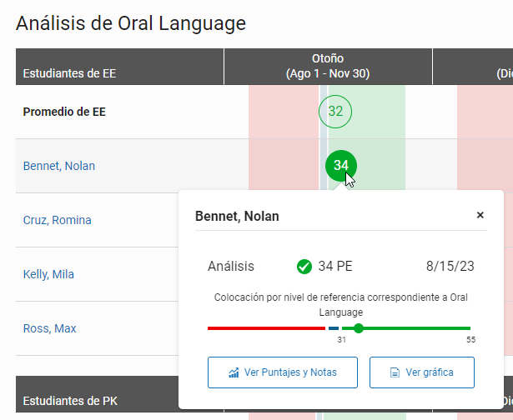This screenshot has height=420, width=513.
Task: Click the document icon in Ver gráfica
Action: [x=396, y=372]
